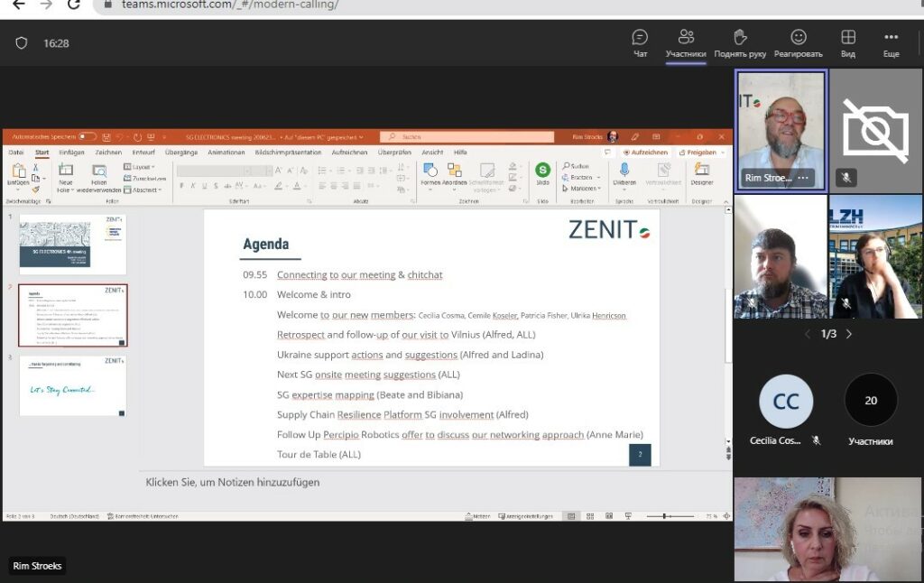Click the 20 Участники overflow button

click(871, 401)
